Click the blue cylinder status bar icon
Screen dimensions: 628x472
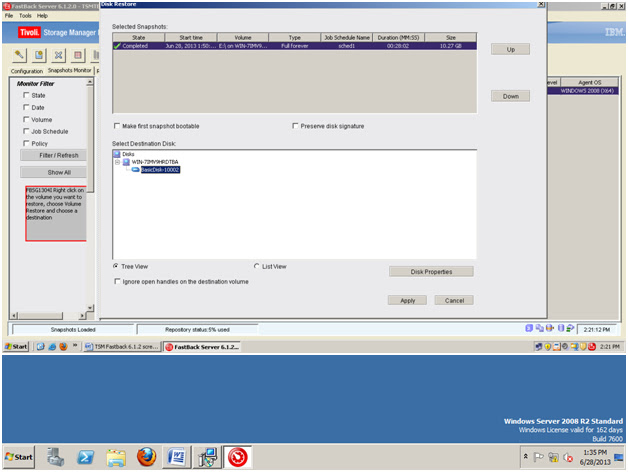point(561,328)
